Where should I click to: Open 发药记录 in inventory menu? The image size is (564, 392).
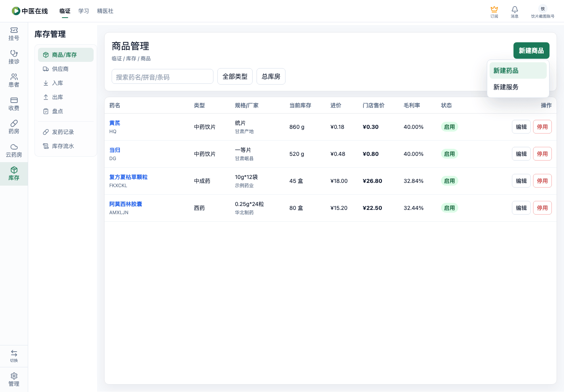click(x=66, y=132)
